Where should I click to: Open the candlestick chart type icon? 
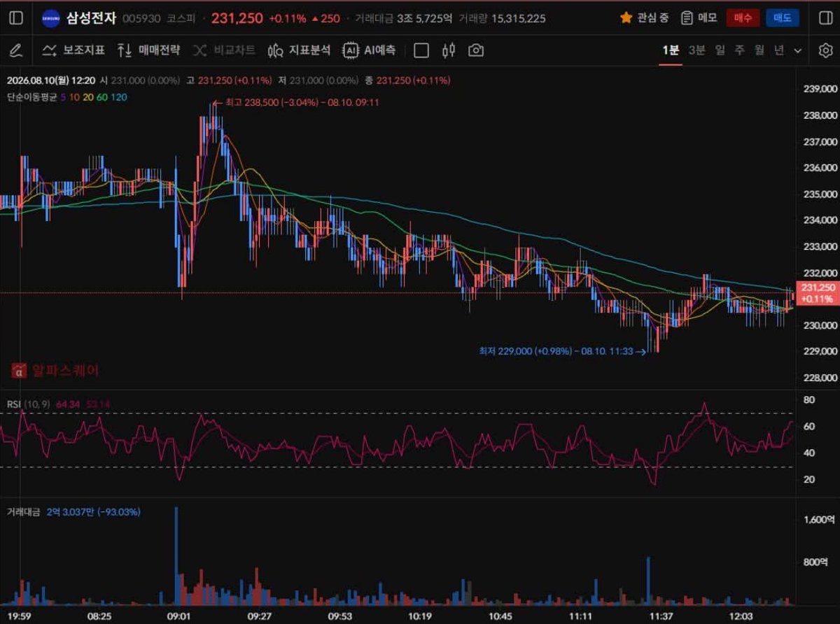tap(449, 50)
